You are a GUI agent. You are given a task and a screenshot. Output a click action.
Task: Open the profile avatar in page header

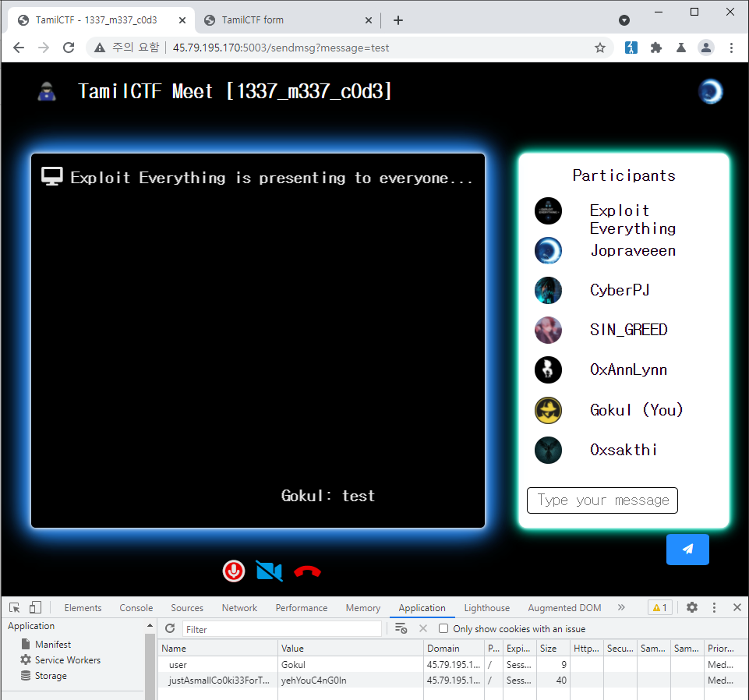tap(710, 91)
